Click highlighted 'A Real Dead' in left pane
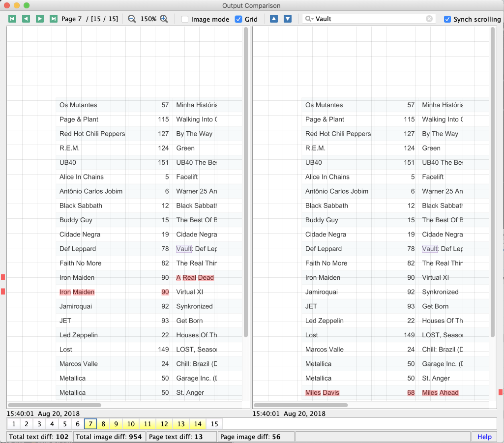Viewport: 504px width, 443px height. pyautogui.click(x=195, y=278)
